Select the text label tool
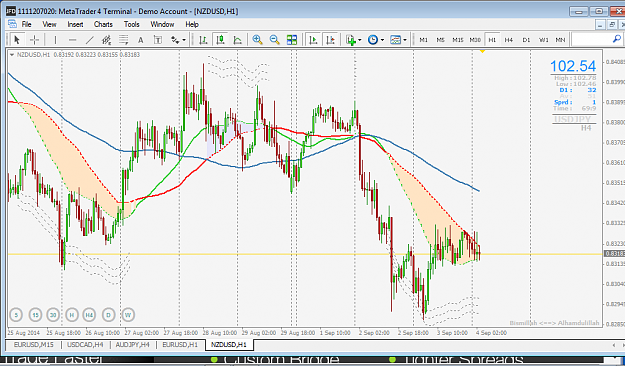 (x=158, y=39)
